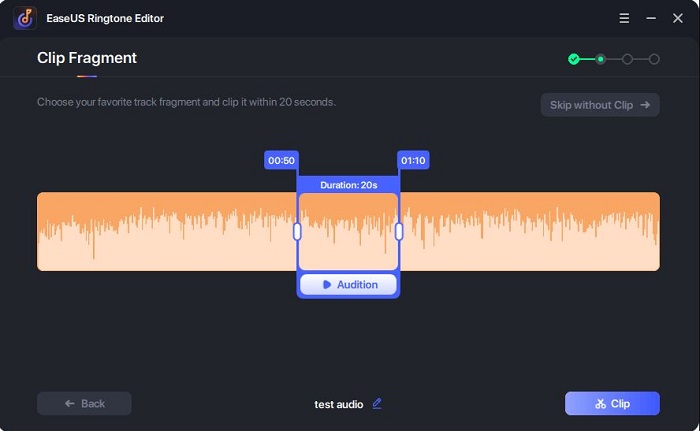
Task: Edit the audio name with pencil icon
Action: point(377,403)
